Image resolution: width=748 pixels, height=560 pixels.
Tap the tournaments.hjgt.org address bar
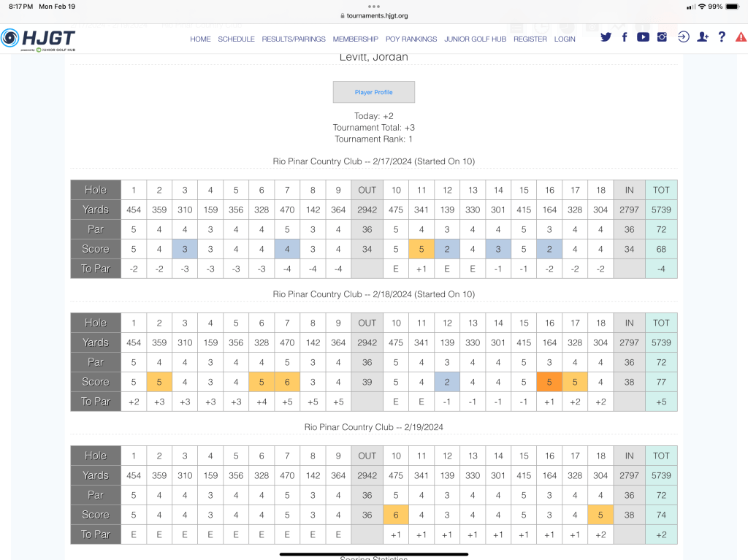tap(374, 15)
